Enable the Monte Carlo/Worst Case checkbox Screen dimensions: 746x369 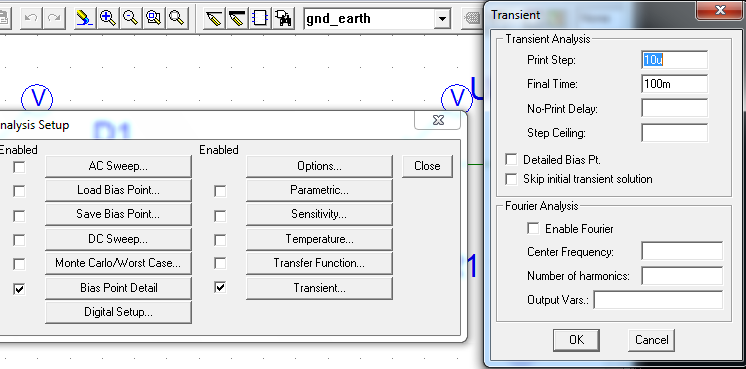(x=19, y=264)
